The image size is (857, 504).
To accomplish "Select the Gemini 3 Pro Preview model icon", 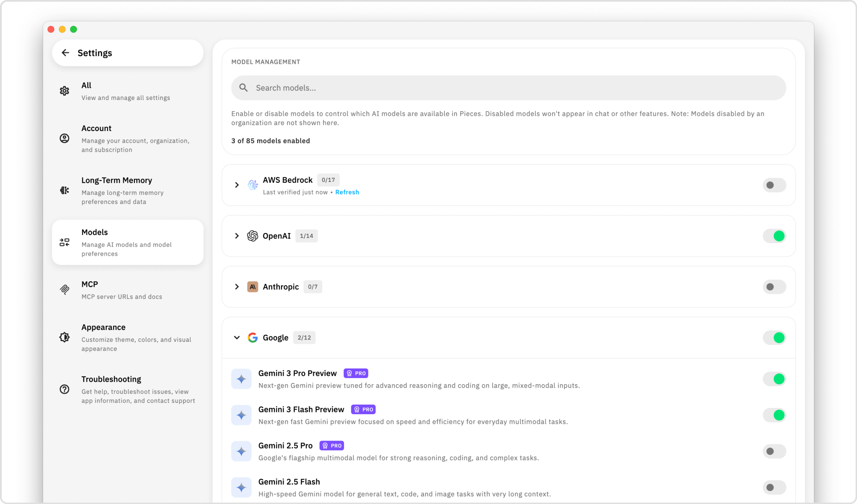I will click(x=242, y=378).
